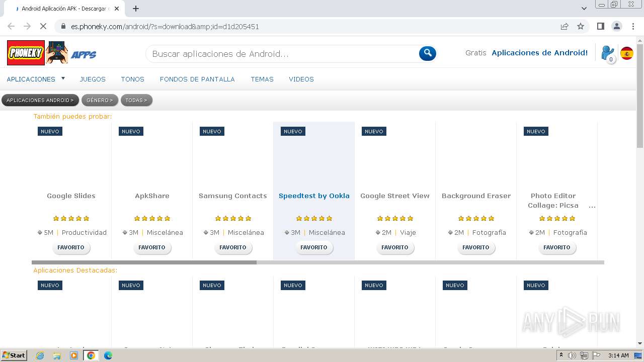Open the Google Street View app link
644x362 pixels.
(x=395, y=196)
